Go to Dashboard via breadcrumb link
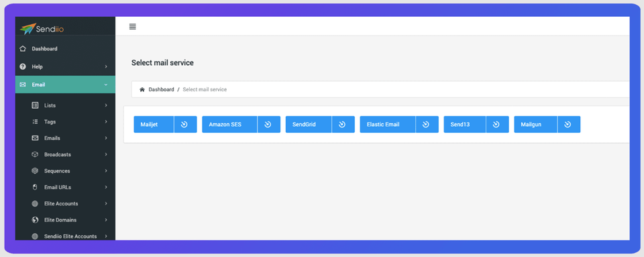This screenshot has width=644, height=257. pyautogui.click(x=161, y=89)
